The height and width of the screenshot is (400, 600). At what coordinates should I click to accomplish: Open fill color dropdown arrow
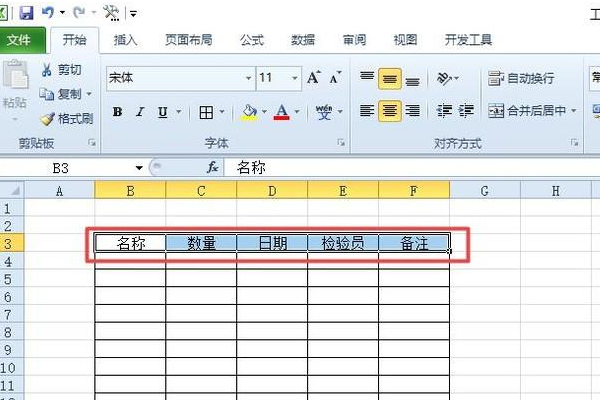[x=264, y=112]
